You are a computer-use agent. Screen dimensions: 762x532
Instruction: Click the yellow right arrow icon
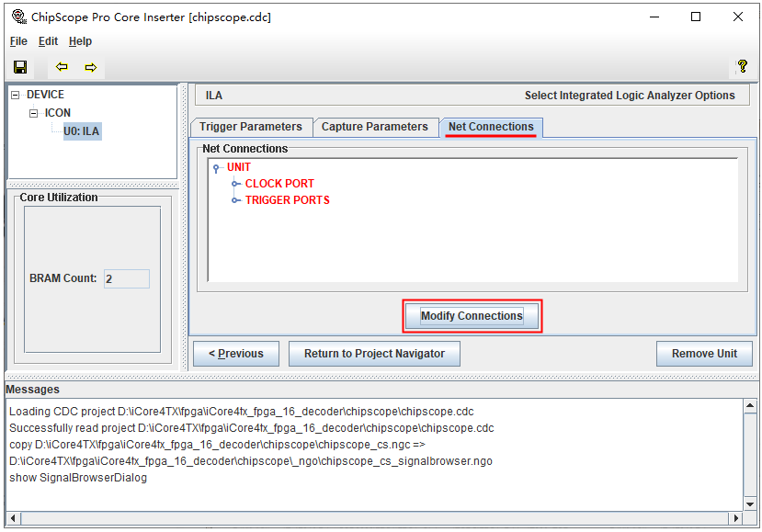point(90,67)
